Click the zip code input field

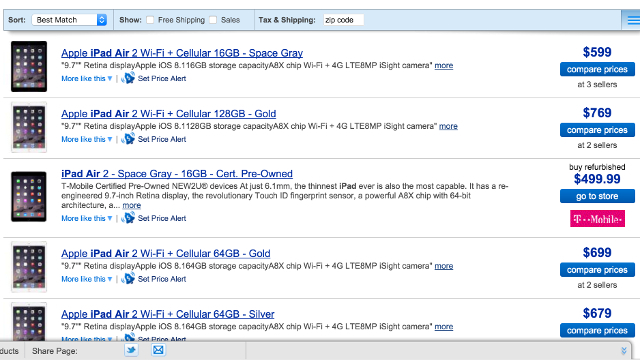(343, 20)
